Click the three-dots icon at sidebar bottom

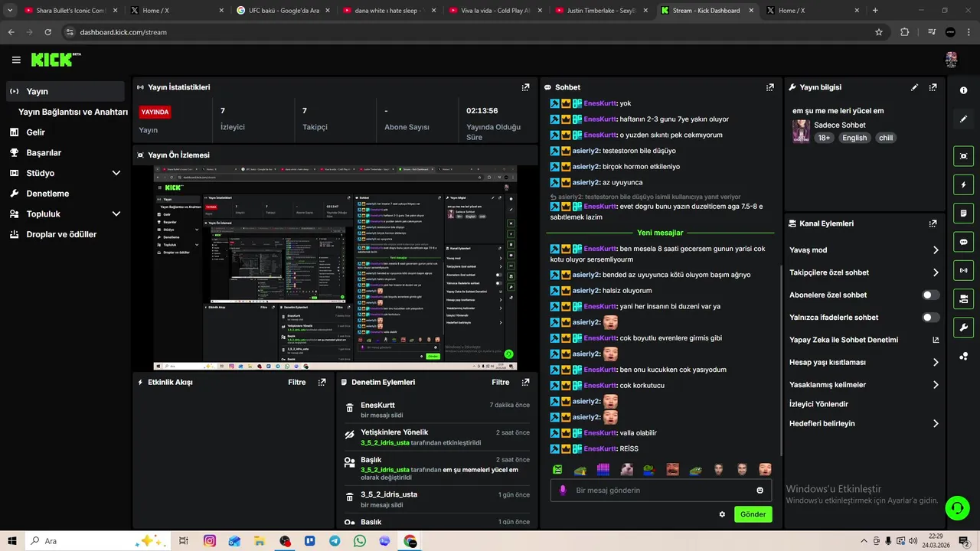pos(963,356)
